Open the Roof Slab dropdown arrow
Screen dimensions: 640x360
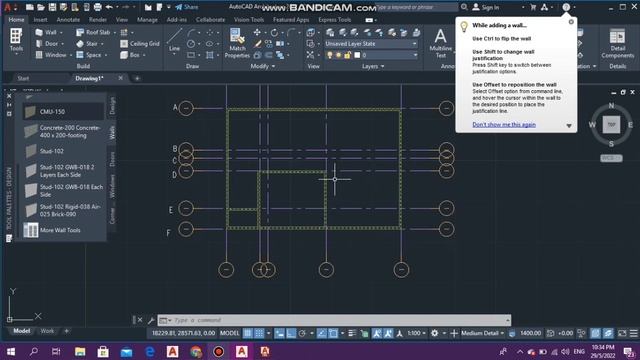115,32
